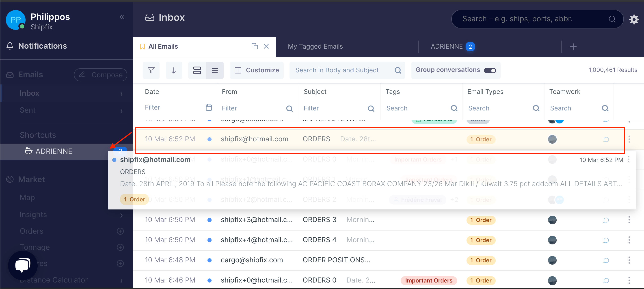This screenshot has width=644, height=289.
Task: Toggle Group conversations switch
Action: click(x=490, y=70)
